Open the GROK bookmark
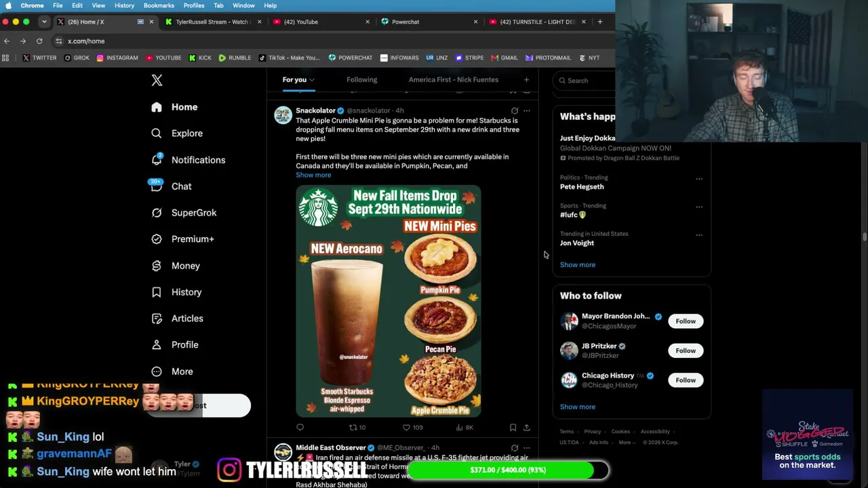The image size is (868, 488). coord(77,58)
